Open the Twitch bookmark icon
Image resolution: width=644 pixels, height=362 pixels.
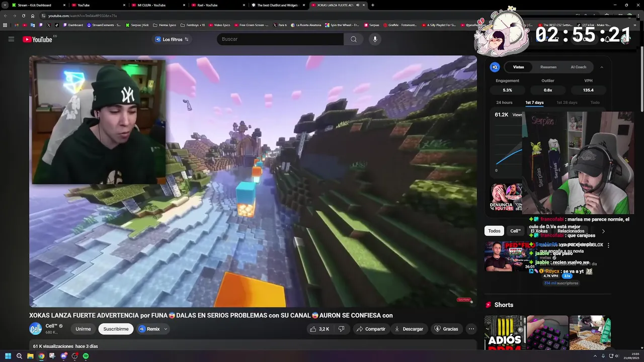tap(41, 25)
